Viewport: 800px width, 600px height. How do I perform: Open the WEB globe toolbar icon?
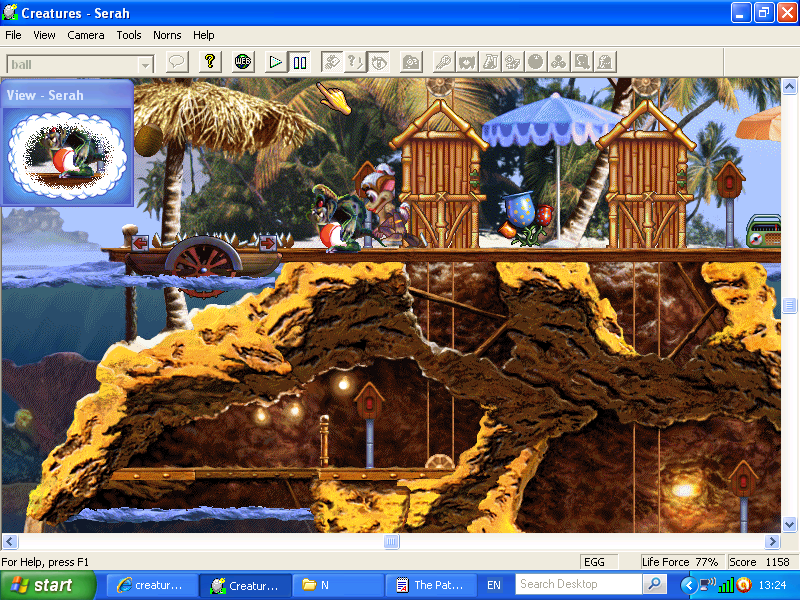point(243,62)
